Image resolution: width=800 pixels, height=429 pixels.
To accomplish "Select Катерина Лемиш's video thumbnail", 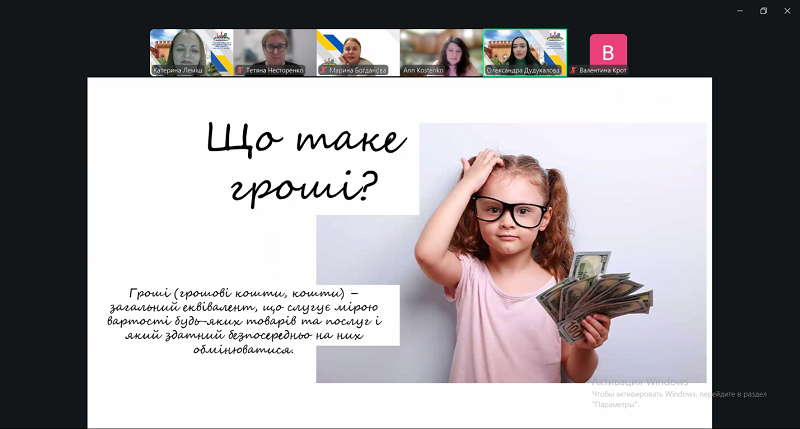I will [191, 48].
